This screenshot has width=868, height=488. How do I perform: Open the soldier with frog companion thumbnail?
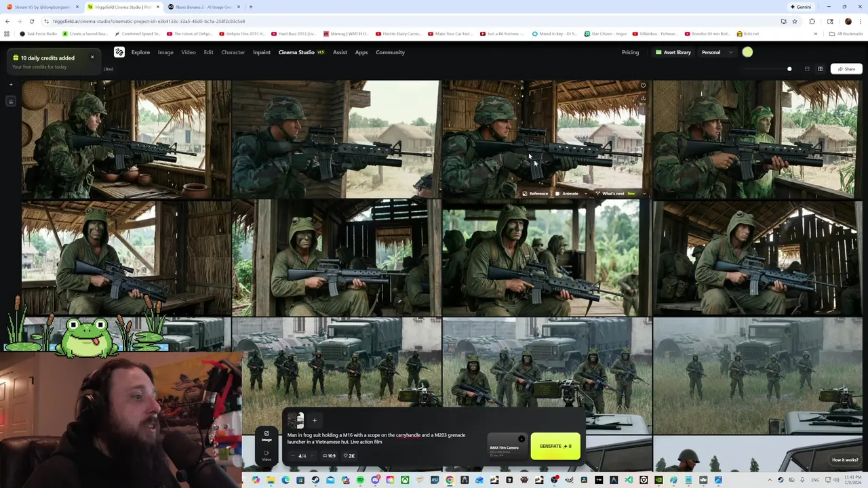coord(756,139)
